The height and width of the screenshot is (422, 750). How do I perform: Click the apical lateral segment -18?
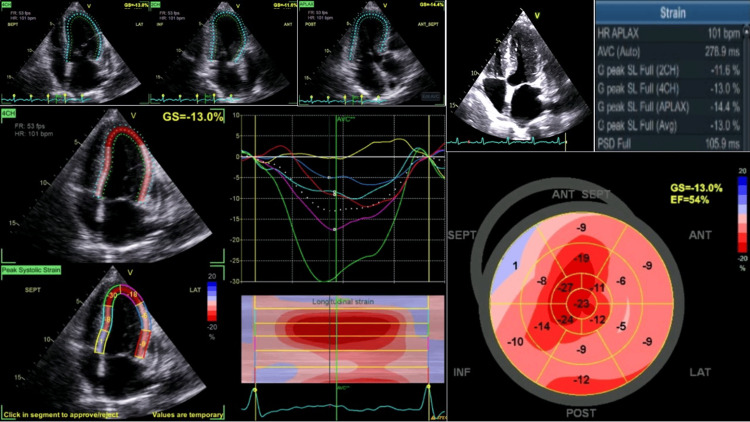(x=133, y=295)
